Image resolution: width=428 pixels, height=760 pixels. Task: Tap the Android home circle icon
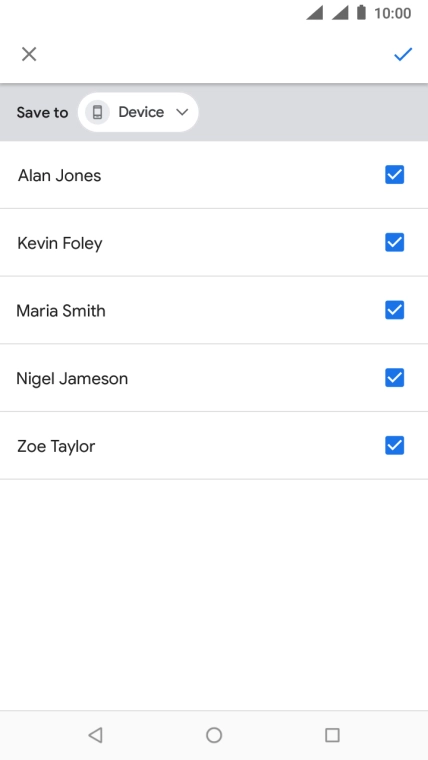pyautogui.click(x=214, y=735)
